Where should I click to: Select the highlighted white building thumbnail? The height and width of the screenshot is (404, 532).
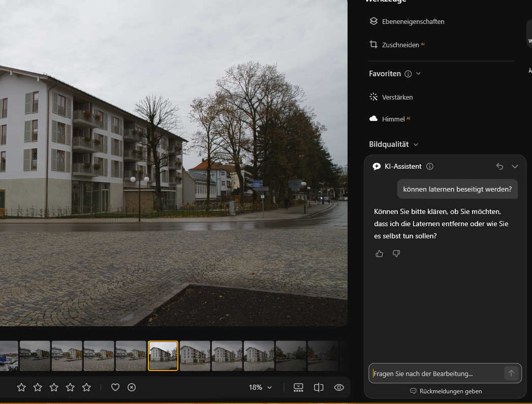pyautogui.click(x=163, y=356)
